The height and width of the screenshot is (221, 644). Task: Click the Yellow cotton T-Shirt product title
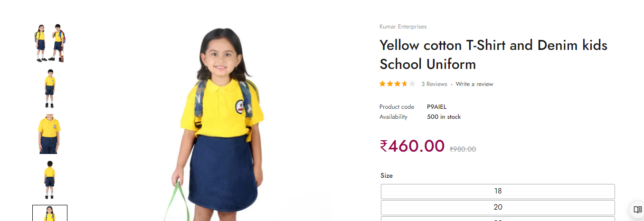click(493, 55)
